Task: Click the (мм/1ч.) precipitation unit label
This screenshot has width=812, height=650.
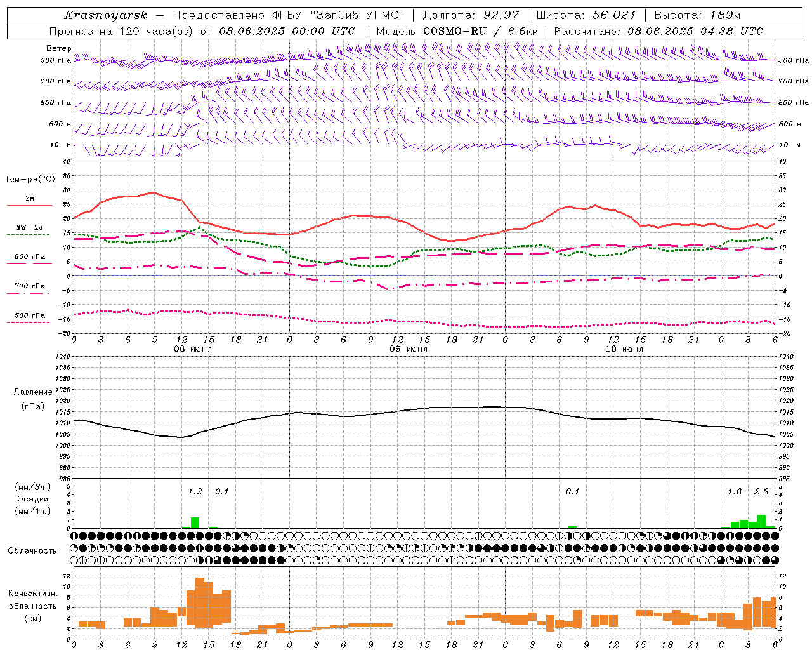Action: (x=32, y=511)
